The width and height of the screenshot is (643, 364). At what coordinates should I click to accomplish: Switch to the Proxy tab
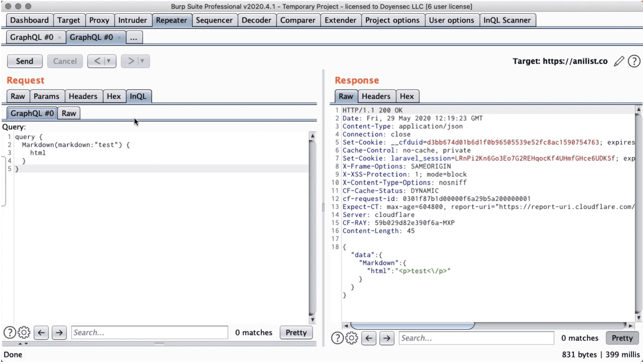click(x=99, y=20)
